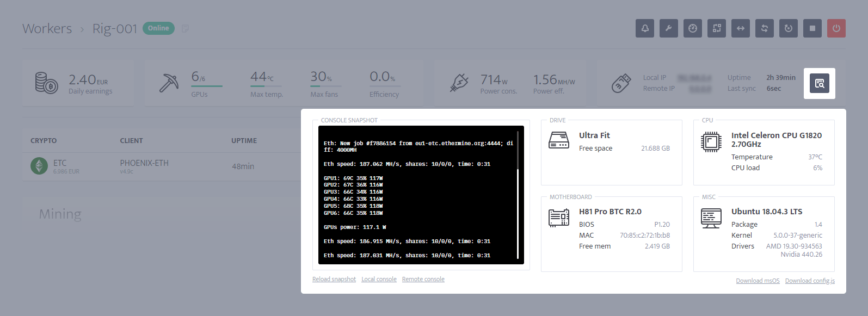Viewport: 868px width, 316px height.
Task: Click Download msOS link
Action: pos(758,281)
